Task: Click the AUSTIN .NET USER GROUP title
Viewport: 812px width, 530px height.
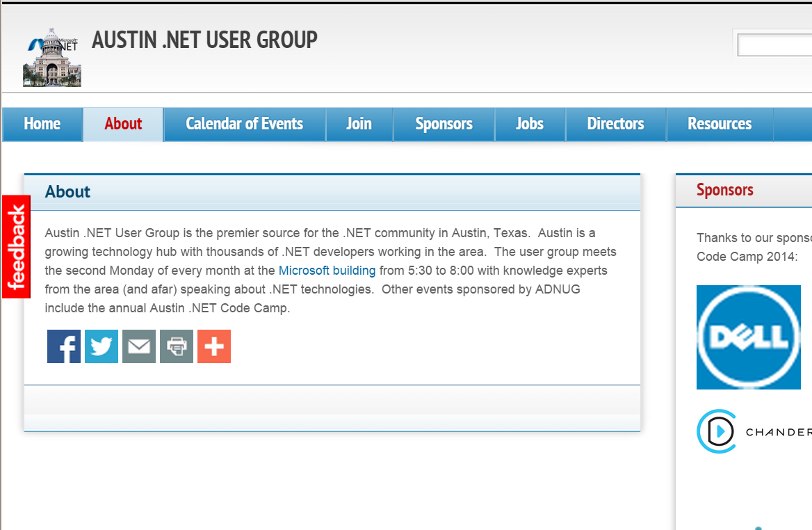Action: coord(204,40)
